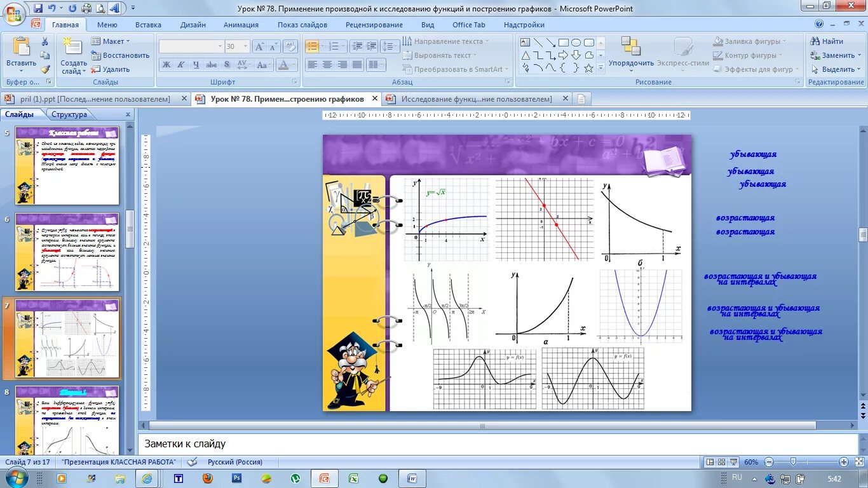Viewport: 868px width, 488px height.
Task: Toggle Underline formatting (Ч)
Action: (196, 65)
